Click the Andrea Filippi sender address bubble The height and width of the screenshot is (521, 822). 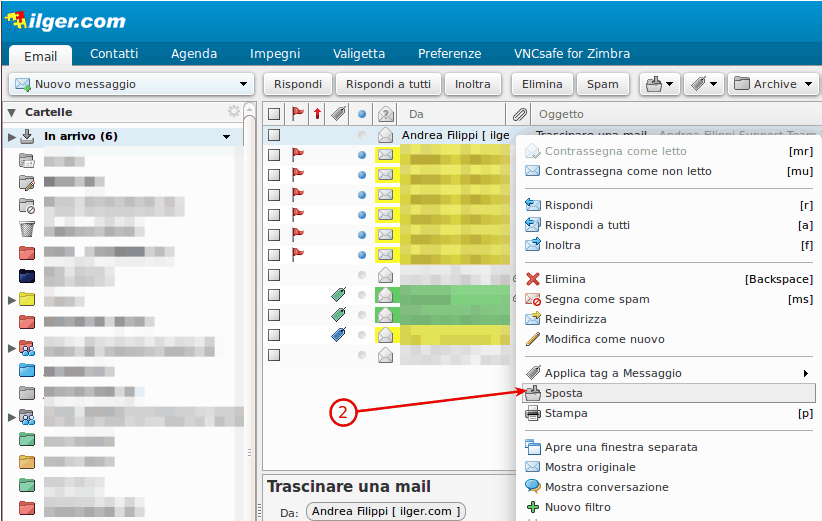(386, 511)
